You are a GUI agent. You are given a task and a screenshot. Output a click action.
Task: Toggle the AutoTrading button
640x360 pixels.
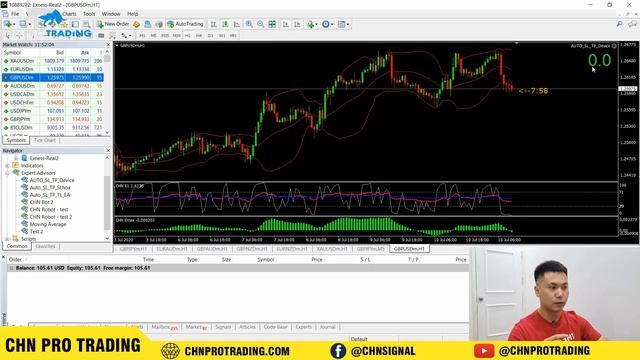(185, 24)
